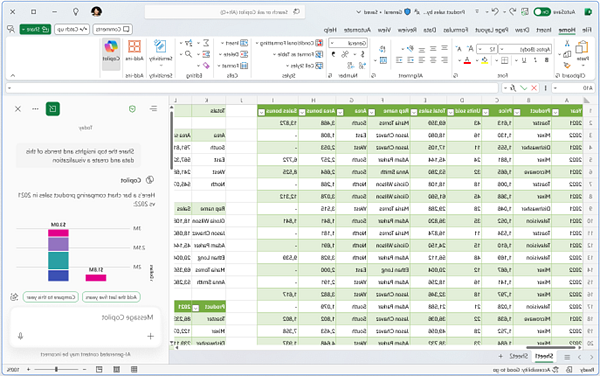The height and width of the screenshot is (376, 600).
Task: Open the Year column filter dropdown
Action: tap(555, 112)
